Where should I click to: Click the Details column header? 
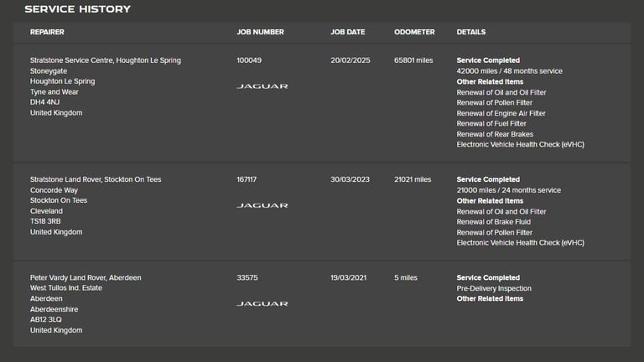click(470, 32)
